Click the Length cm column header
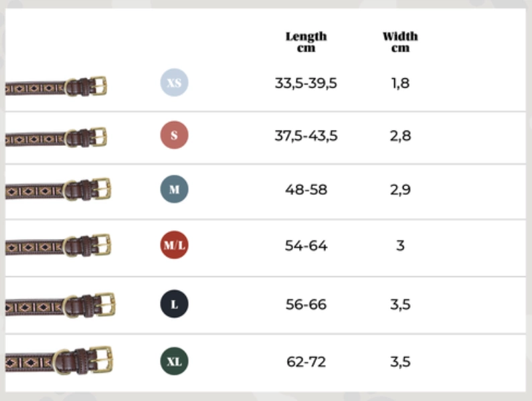This screenshot has height=401, width=532. coord(306,42)
